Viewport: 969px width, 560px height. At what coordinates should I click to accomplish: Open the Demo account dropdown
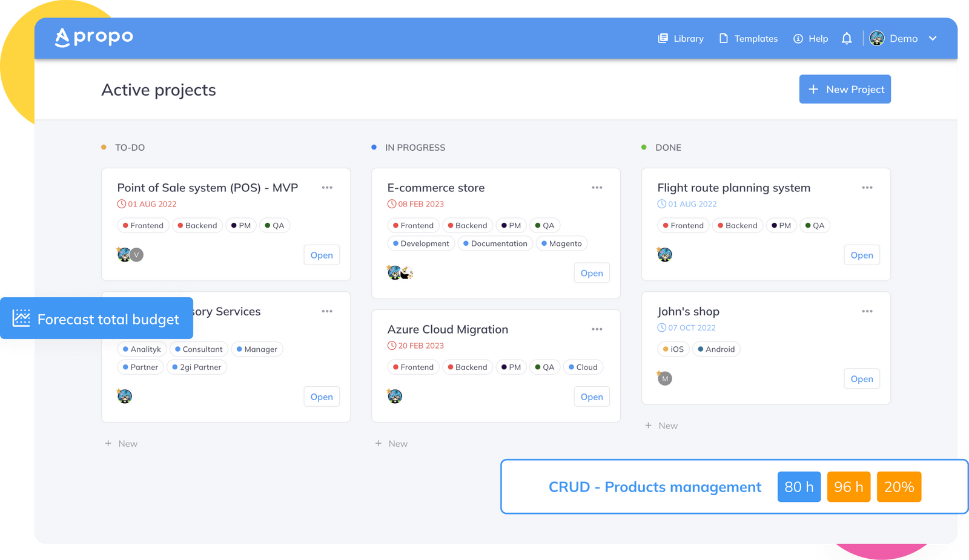[x=933, y=38]
